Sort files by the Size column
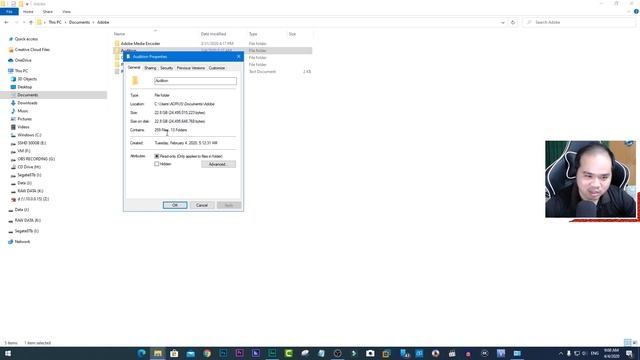The width and height of the screenshot is (640, 360). coord(292,34)
